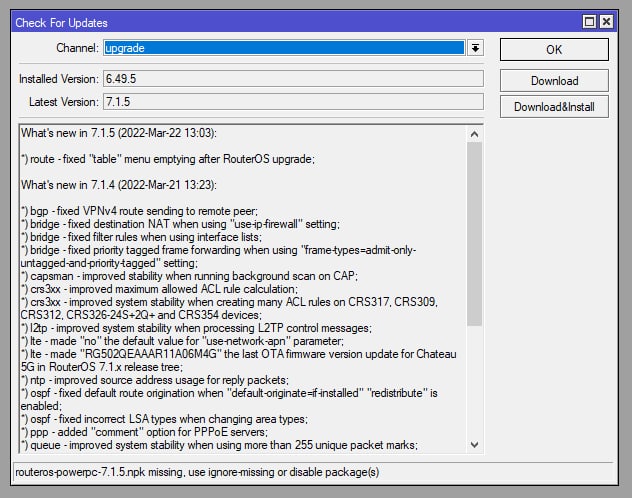
Task: Click the lte RG502QEAAR11A06M4G firmware line
Action: (x=239, y=361)
